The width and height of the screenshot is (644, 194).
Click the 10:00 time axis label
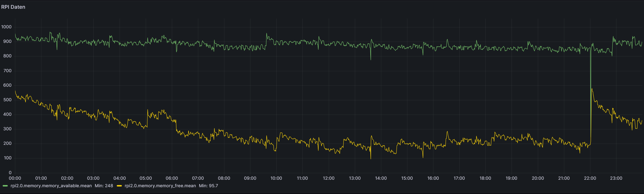276,178
